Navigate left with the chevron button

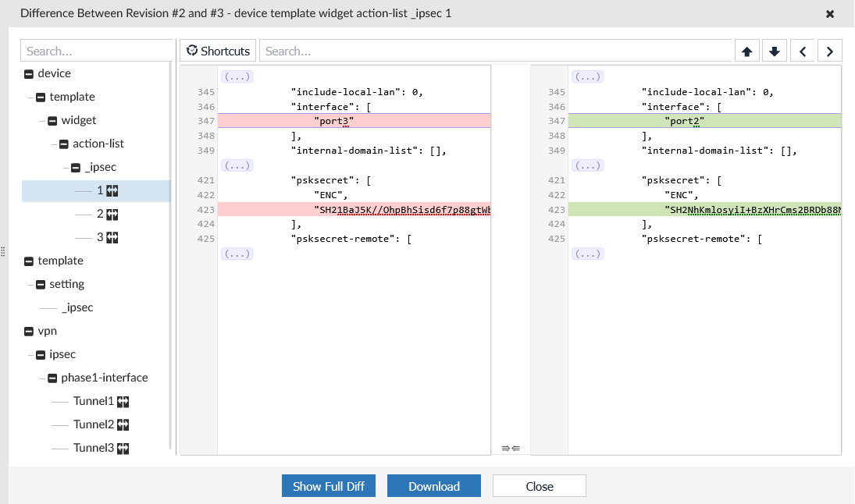(x=802, y=50)
